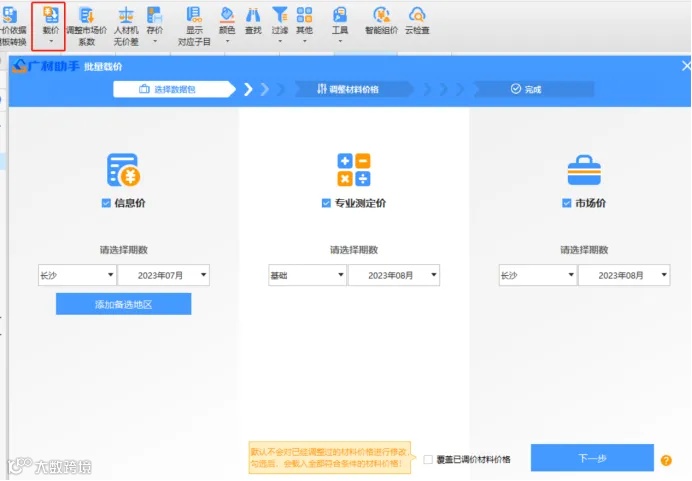Viewport: 692px width, 481px height.
Task: Open the orange help question-mark icon
Action: (666, 460)
